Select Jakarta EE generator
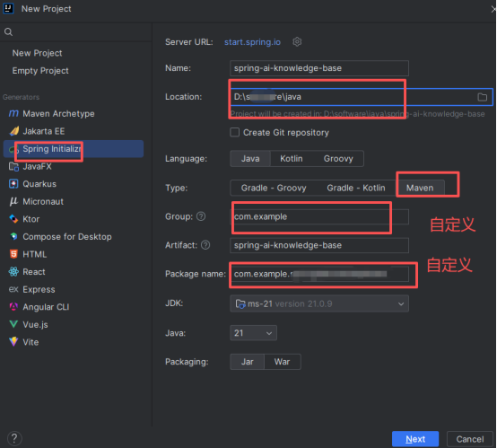 (x=44, y=131)
